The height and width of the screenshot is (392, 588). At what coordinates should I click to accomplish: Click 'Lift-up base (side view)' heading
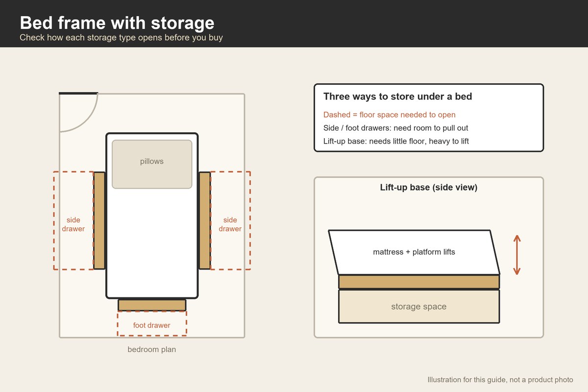point(429,188)
